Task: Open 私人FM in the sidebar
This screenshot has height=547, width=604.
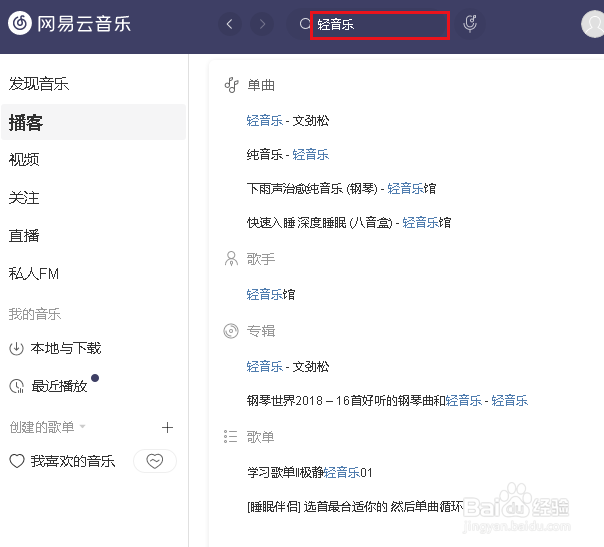Action: pos(34,274)
